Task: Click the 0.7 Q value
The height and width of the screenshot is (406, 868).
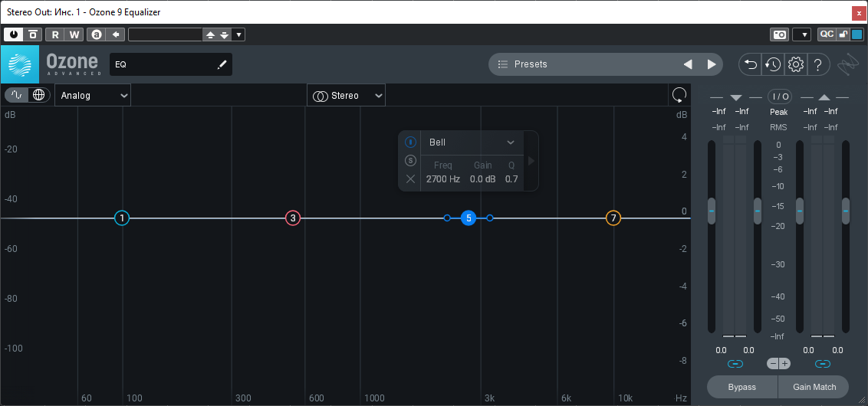Action: coord(511,178)
